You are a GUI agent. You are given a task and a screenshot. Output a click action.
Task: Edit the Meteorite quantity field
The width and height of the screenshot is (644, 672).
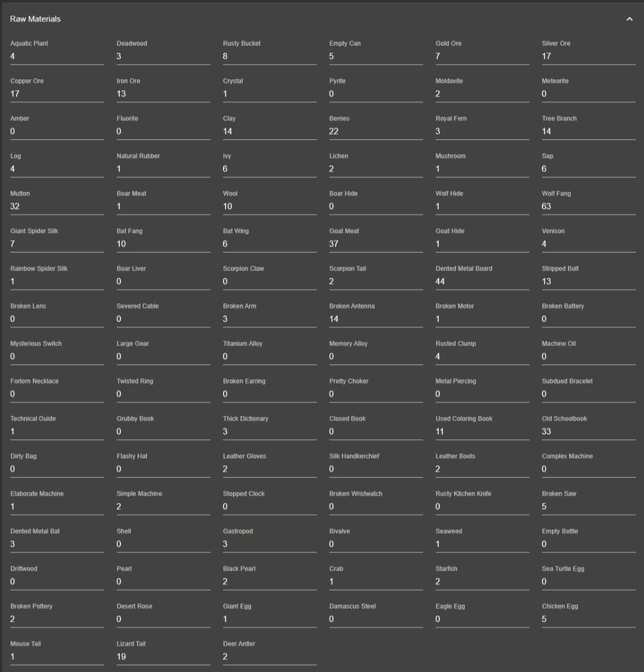(x=588, y=94)
